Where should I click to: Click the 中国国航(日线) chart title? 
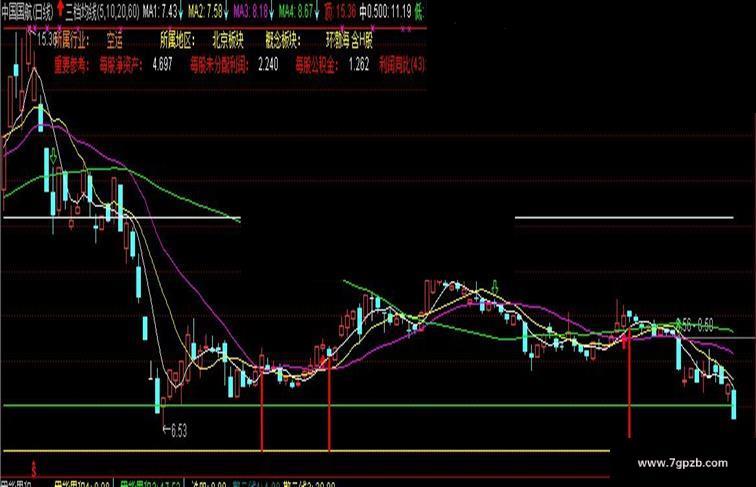[x=27, y=13]
